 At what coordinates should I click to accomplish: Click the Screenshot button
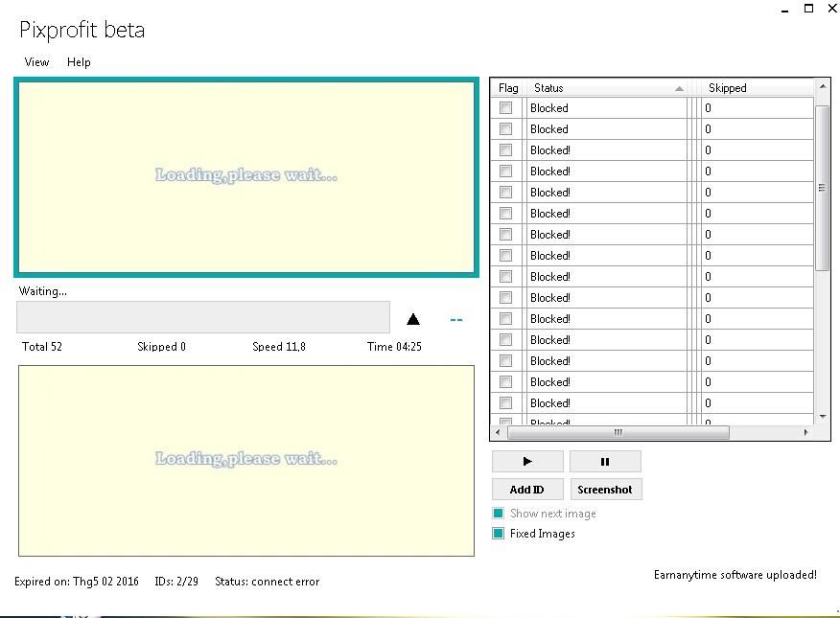(x=606, y=489)
